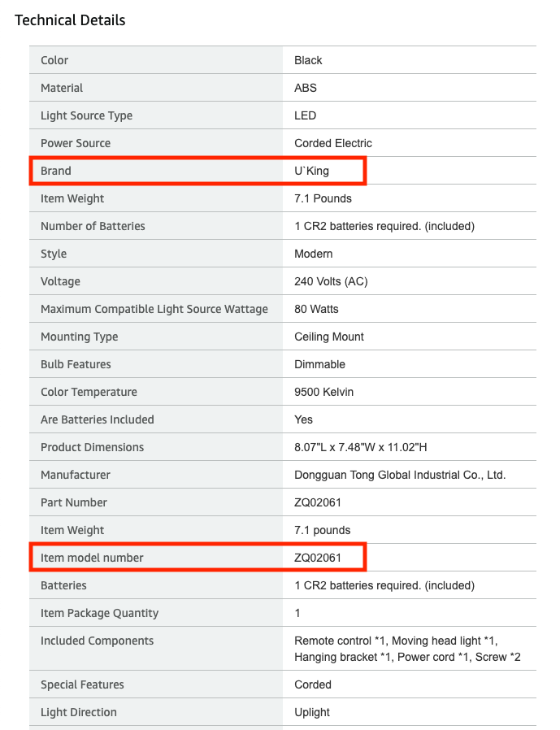Click the Part Number label
Viewport: 560px width, 730px height.
(x=74, y=502)
